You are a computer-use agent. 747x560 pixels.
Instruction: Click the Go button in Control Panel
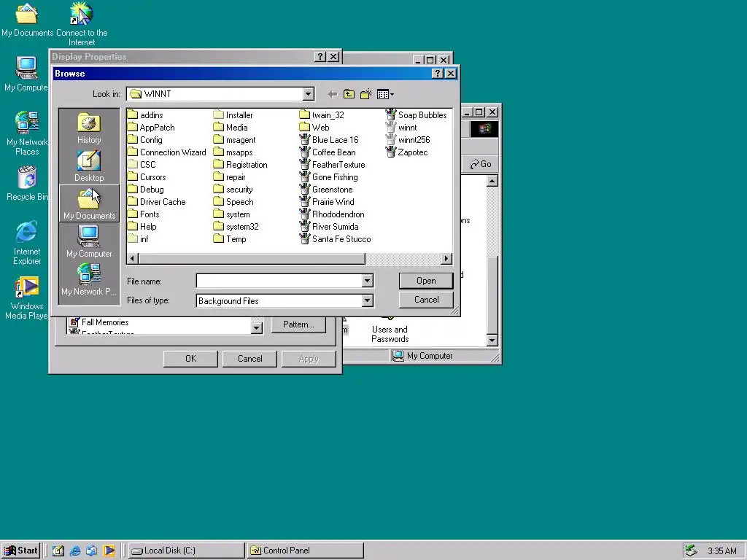point(480,164)
